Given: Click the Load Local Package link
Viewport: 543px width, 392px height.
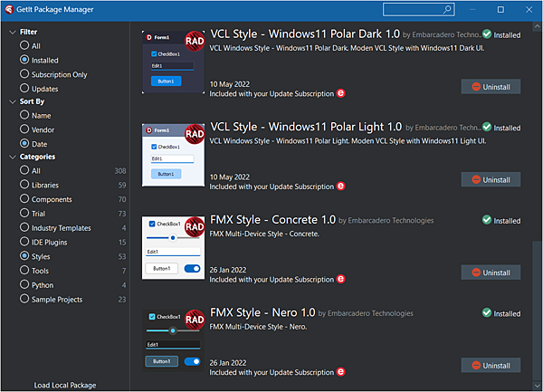Looking at the screenshot, I should 65,385.
